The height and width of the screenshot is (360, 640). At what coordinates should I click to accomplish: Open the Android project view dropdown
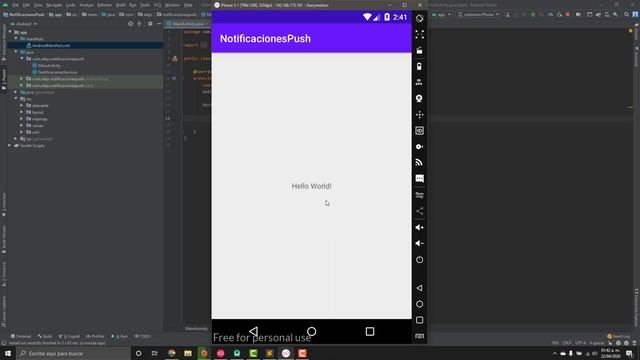coord(25,24)
